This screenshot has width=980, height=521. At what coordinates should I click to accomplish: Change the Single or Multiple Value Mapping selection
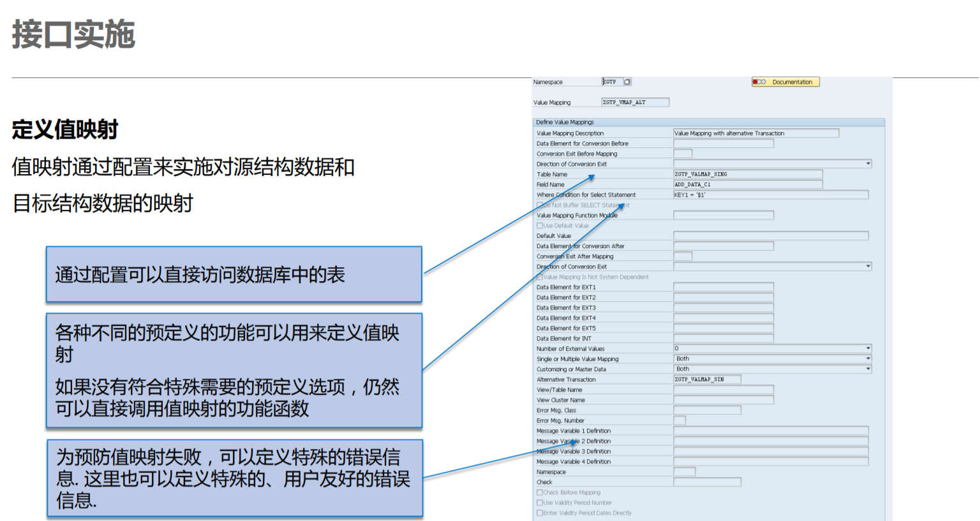click(x=868, y=358)
